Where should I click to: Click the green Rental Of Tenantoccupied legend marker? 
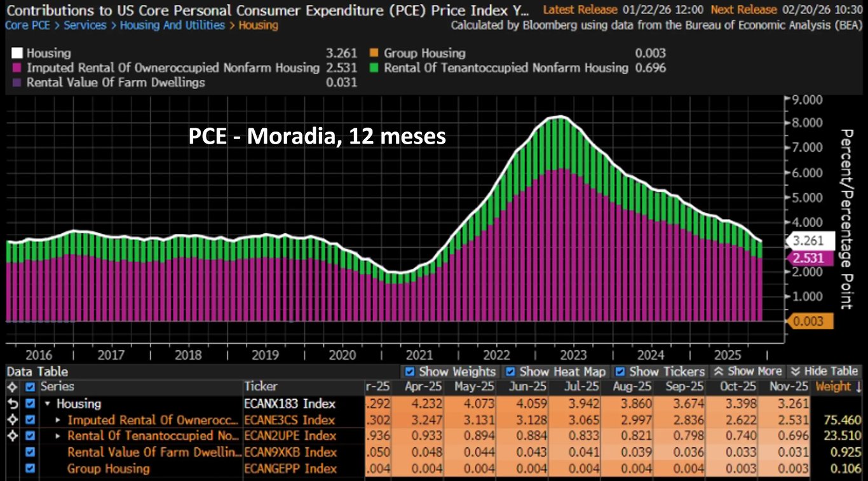click(x=374, y=68)
